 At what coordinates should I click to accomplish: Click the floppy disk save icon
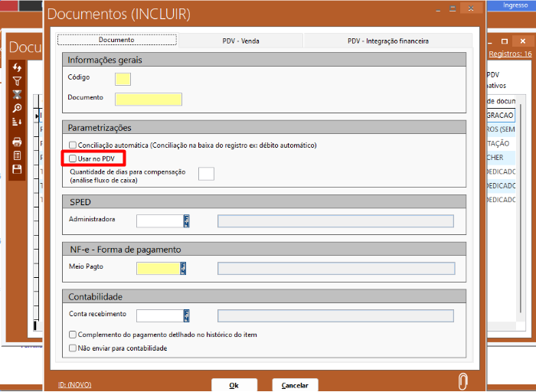(17, 169)
